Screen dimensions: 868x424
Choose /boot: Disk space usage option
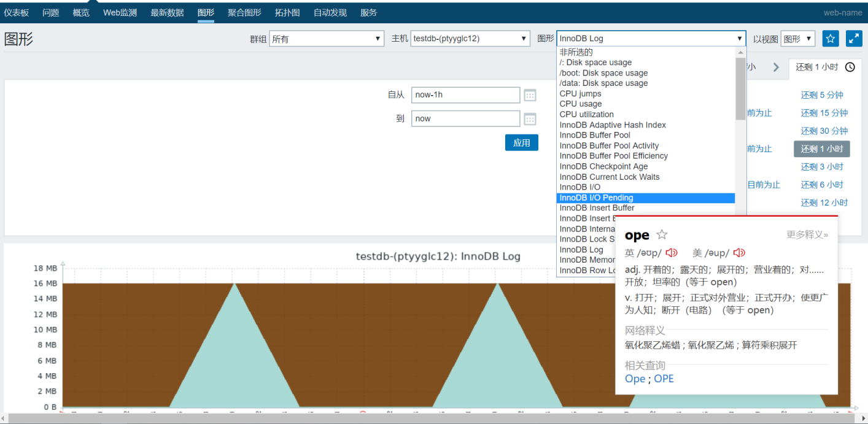coord(646,72)
